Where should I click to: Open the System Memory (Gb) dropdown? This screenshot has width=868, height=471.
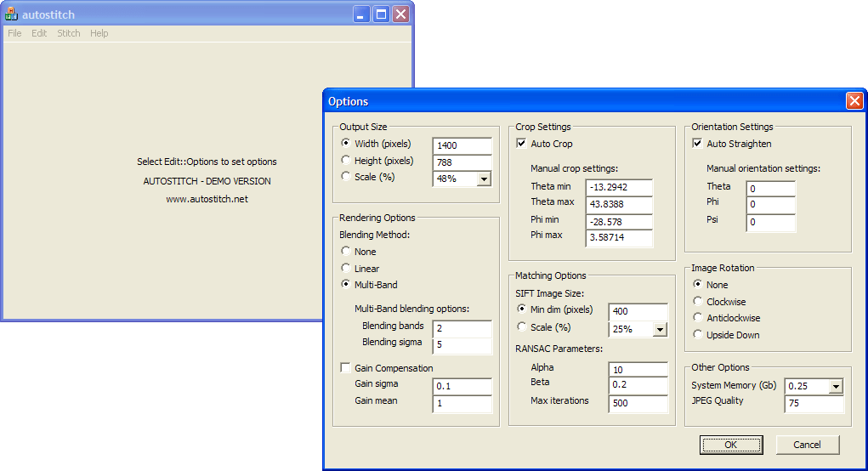tap(836, 386)
